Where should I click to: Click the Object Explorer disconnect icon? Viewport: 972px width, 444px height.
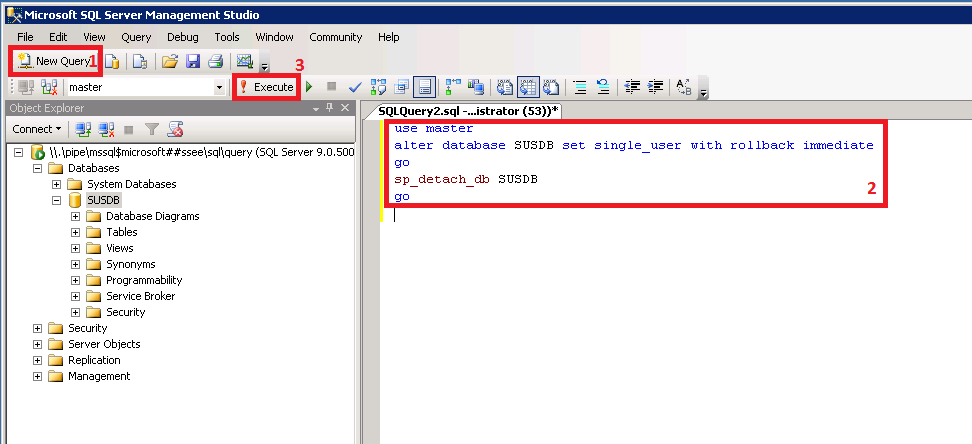107,129
